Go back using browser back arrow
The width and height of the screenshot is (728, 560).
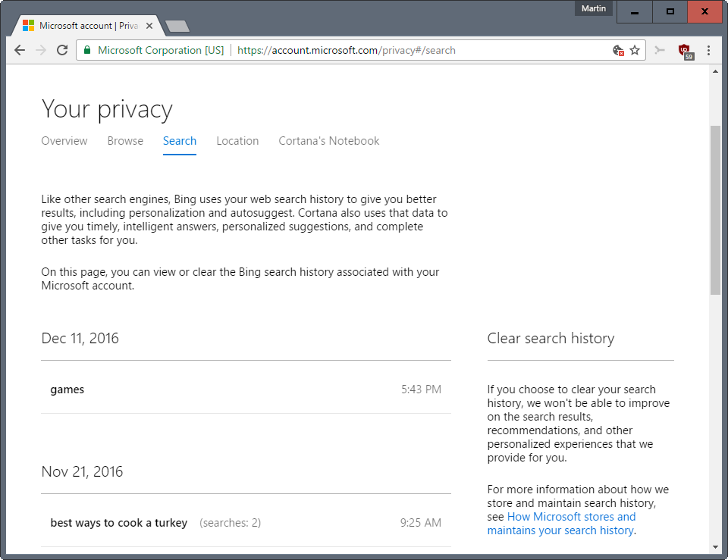click(x=20, y=50)
